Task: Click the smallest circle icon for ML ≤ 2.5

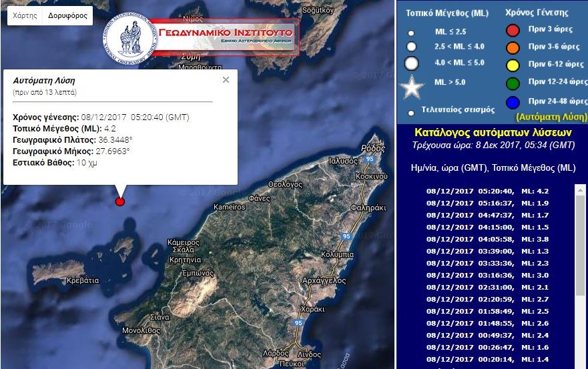Action: coord(411,33)
